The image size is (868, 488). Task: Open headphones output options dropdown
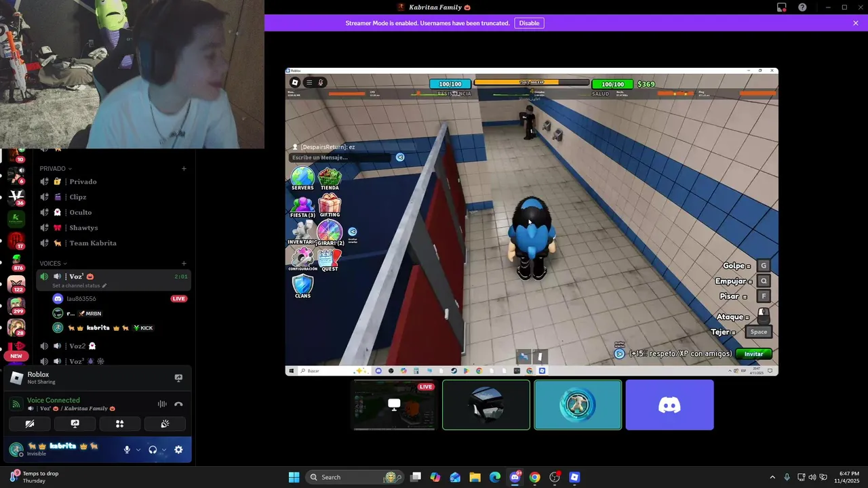pyautogui.click(x=164, y=449)
